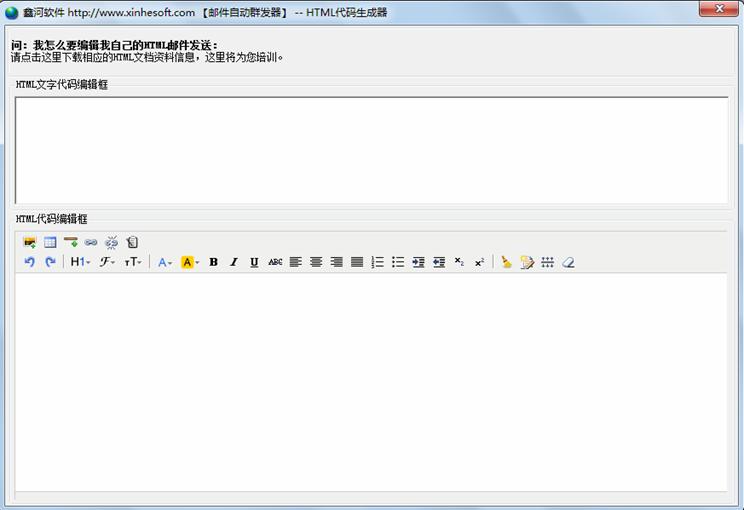Remove hyperlink with the broken chain icon

coord(112,242)
